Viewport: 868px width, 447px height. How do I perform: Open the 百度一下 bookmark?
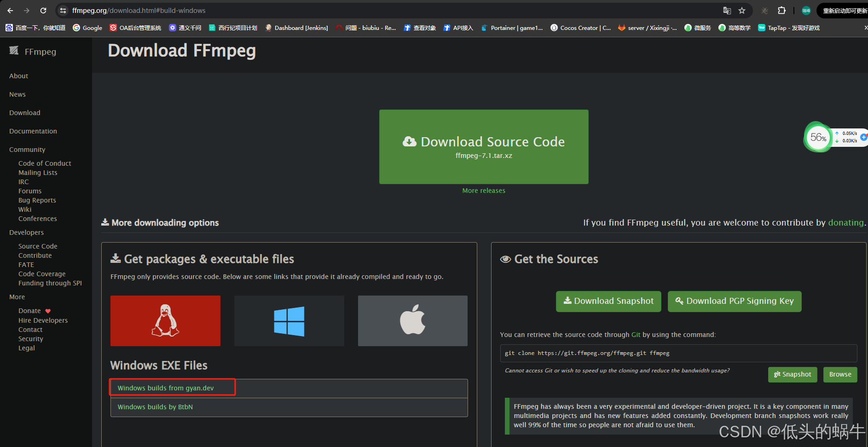tap(35, 28)
